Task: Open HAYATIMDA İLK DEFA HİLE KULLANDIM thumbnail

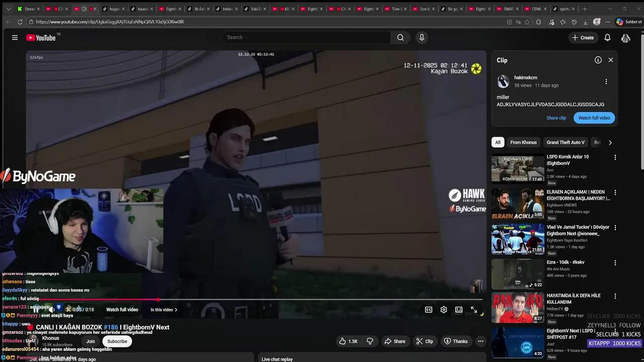Action: coord(518,308)
